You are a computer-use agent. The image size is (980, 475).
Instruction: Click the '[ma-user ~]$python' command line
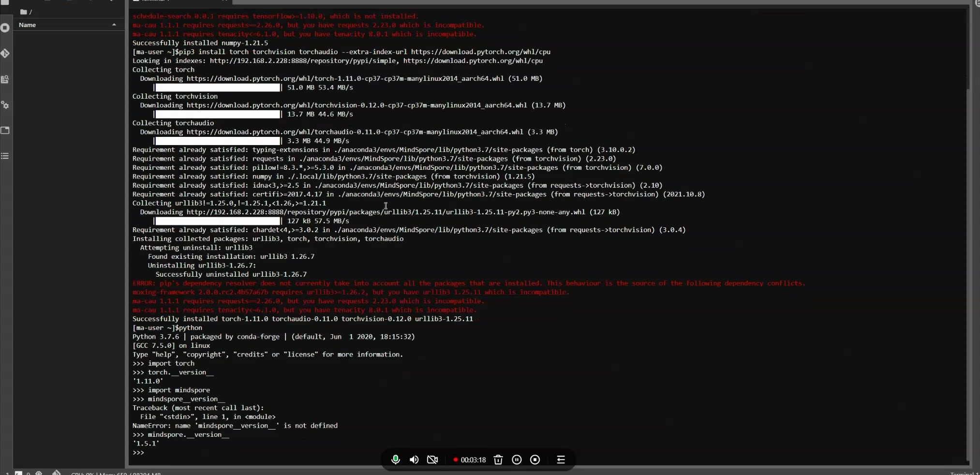coord(167,328)
